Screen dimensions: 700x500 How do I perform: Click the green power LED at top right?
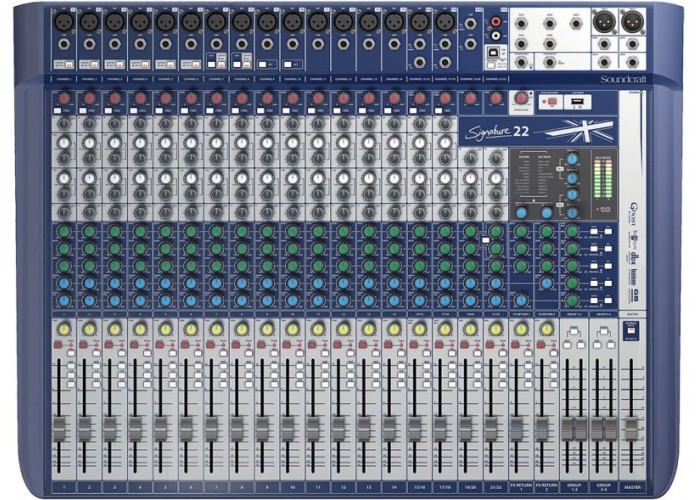point(641,93)
